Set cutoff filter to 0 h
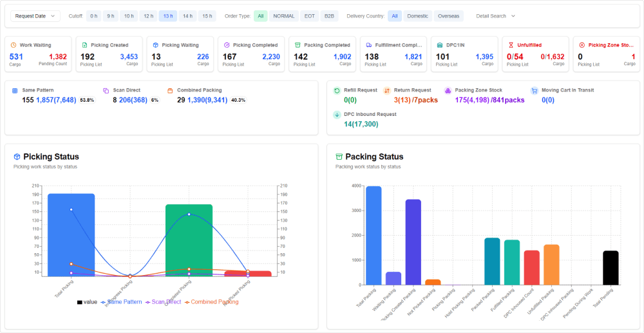644x333 pixels. click(93, 16)
